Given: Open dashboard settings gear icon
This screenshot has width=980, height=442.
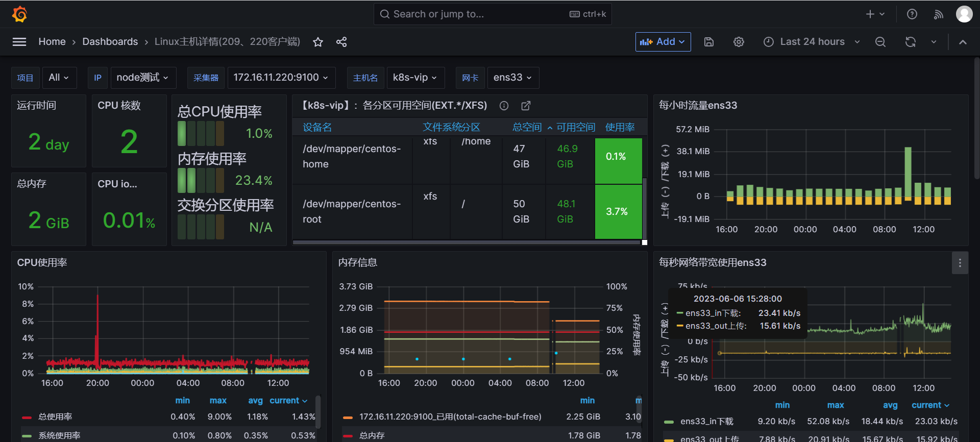Looking at the screenshot, I should click(739, 42).
